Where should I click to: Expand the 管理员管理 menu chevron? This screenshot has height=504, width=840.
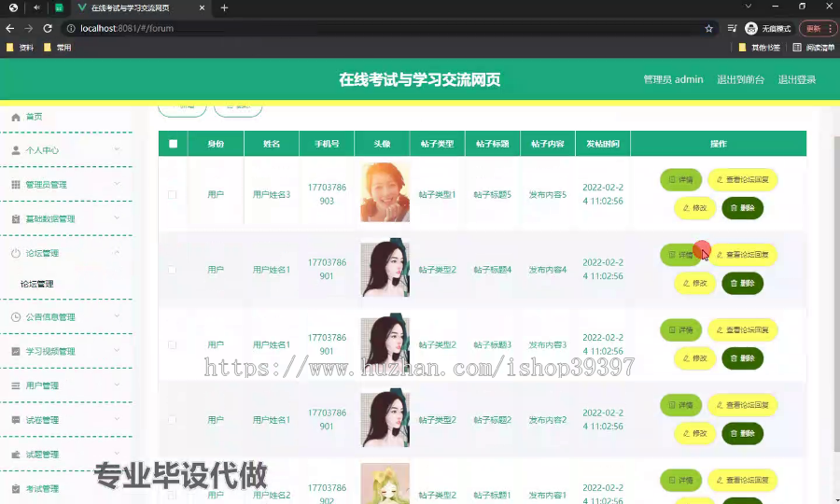[x=117, y=184]
